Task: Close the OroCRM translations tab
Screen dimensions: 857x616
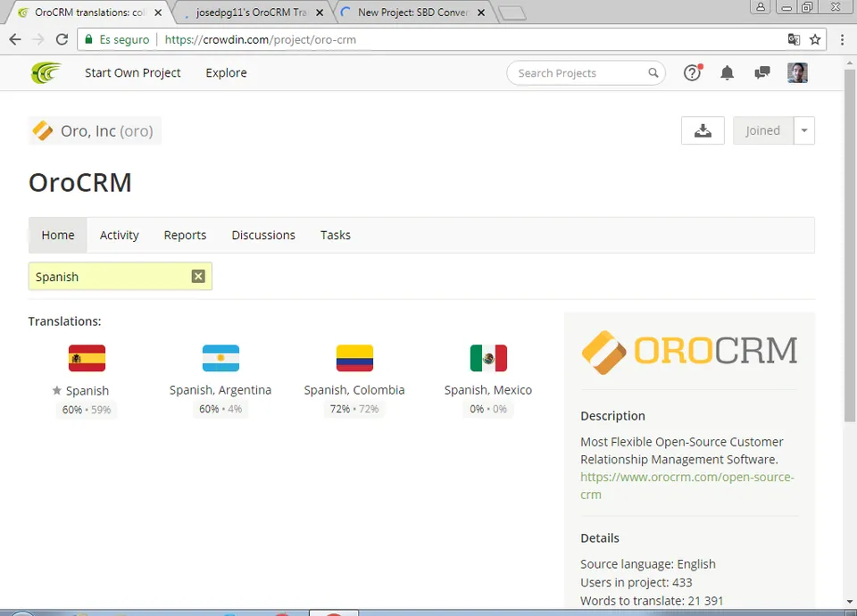Action: click(158, 12)
